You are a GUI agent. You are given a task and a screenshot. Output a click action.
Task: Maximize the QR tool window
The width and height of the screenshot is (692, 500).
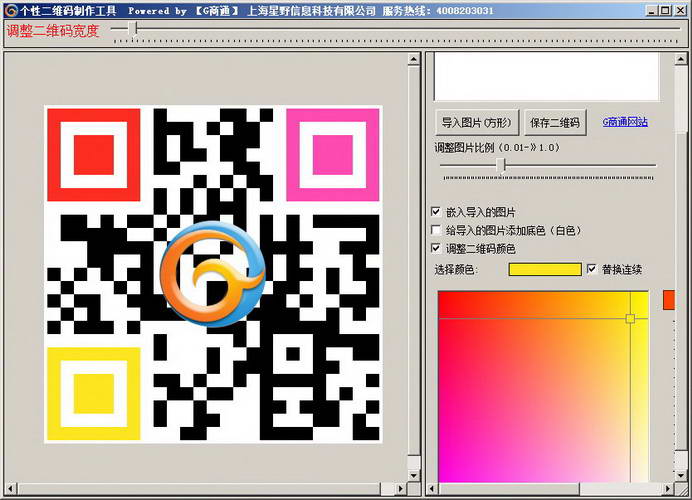pyautogui.click(x=666, y=11)
